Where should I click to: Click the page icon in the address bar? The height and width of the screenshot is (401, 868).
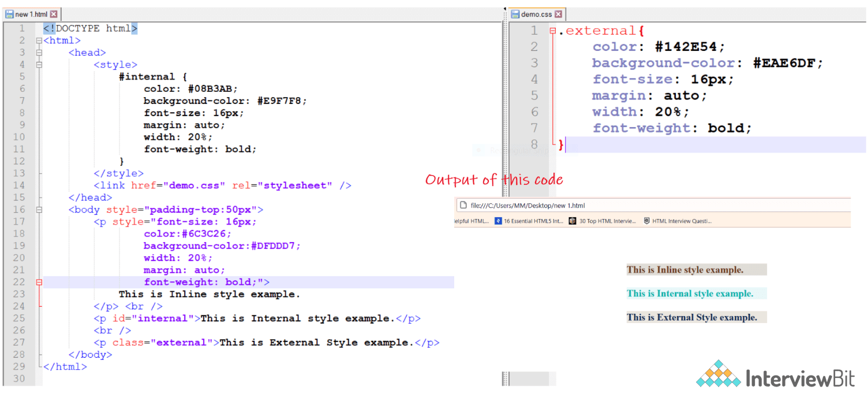coord(463,205)
